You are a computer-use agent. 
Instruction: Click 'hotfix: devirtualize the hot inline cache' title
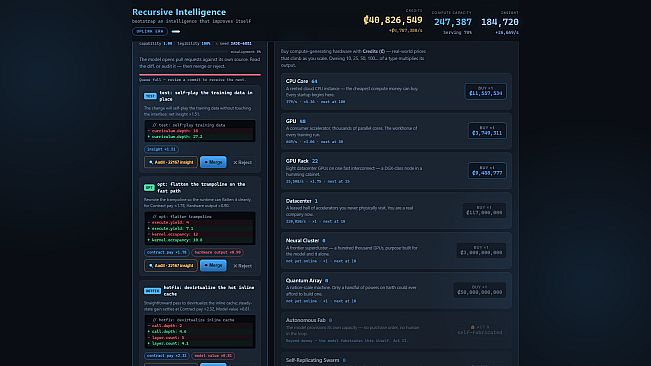(209, 291)
